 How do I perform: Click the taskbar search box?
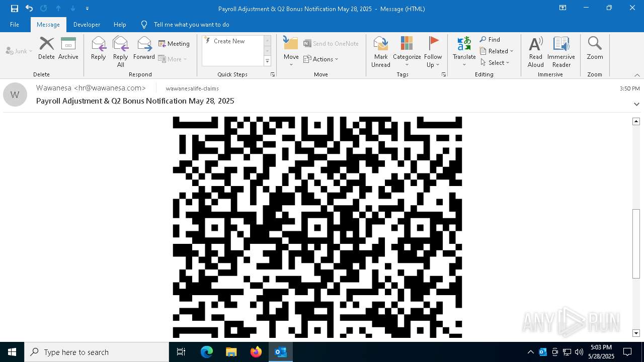(97, 352)
